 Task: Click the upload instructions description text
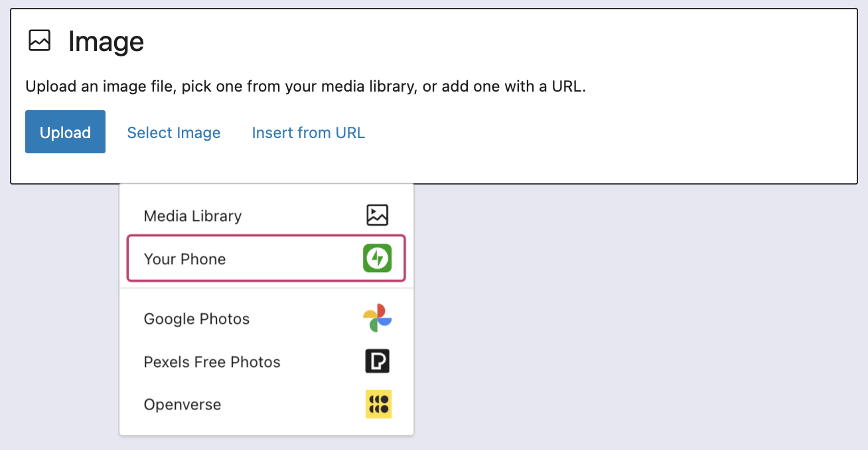(x=305, y=86)
